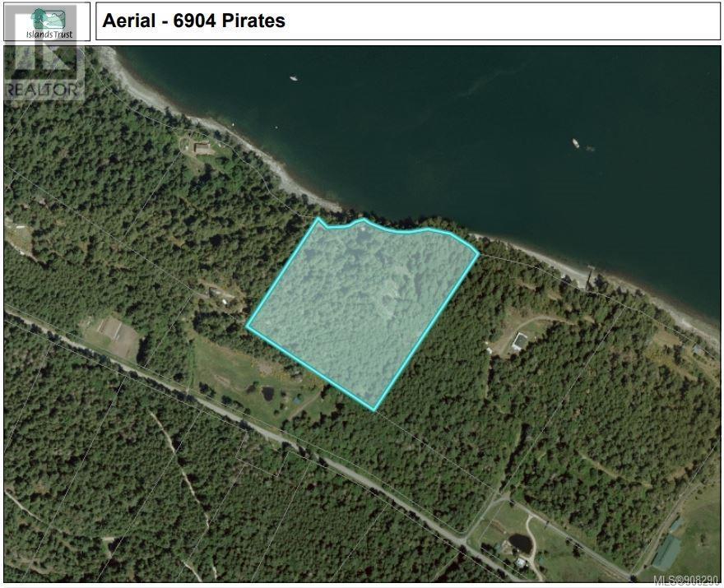Viewport: 724px width, 588px height.
Task: Click the northwest corner of the highlighted parcel
Action: 318,220
